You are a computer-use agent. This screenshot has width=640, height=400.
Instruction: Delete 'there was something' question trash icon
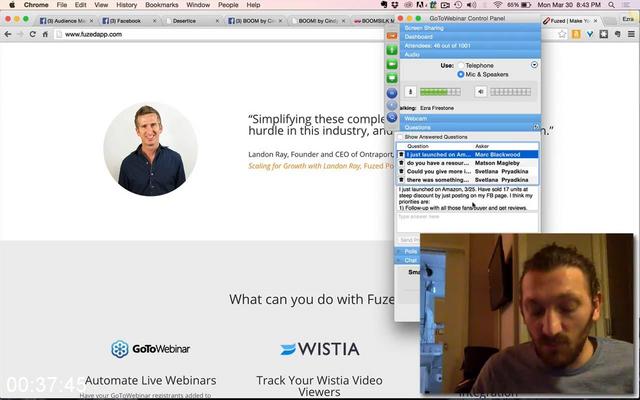[x=401, y=180]
